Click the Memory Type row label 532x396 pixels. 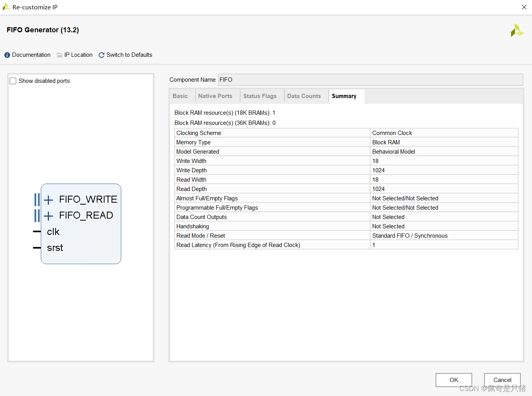194,142
